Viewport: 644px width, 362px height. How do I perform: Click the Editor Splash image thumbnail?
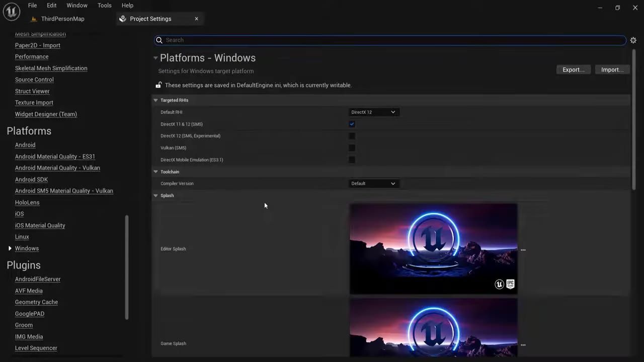433,249
